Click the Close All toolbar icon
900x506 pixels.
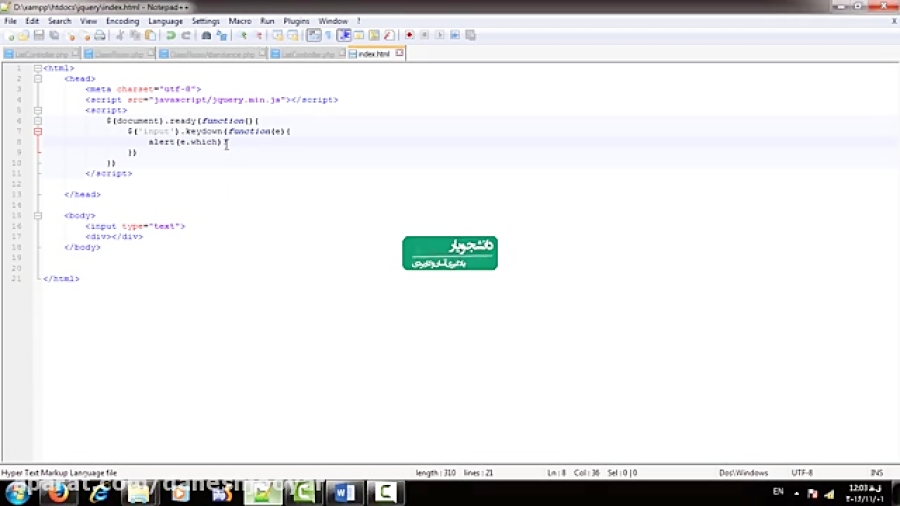coord(85,36)
